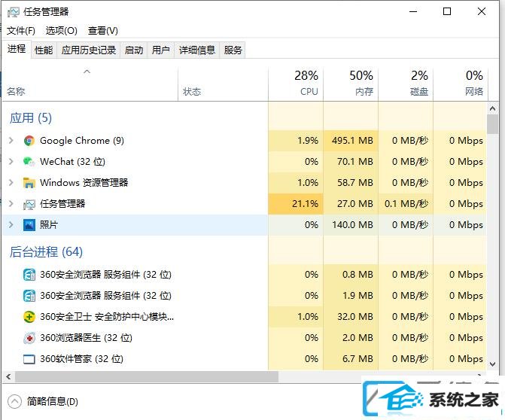Select the 360浏览器医生 (32 位) row name
505x420 pixels.
(86, 337)
